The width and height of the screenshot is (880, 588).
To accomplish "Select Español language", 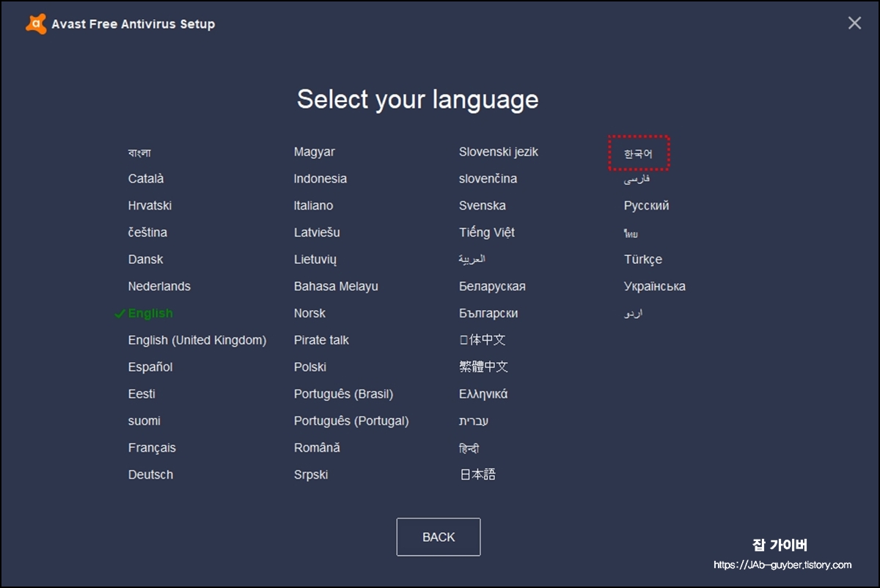I will click(x=150, y=367).
